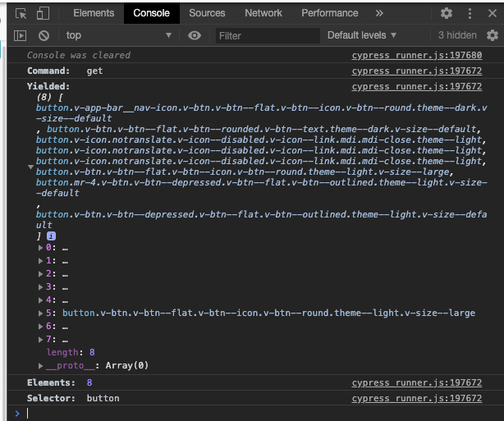Open cypress_runner.js:197680 source link
Image resolution: width=504 pixels, height=421 pixels.
[416, 55]
